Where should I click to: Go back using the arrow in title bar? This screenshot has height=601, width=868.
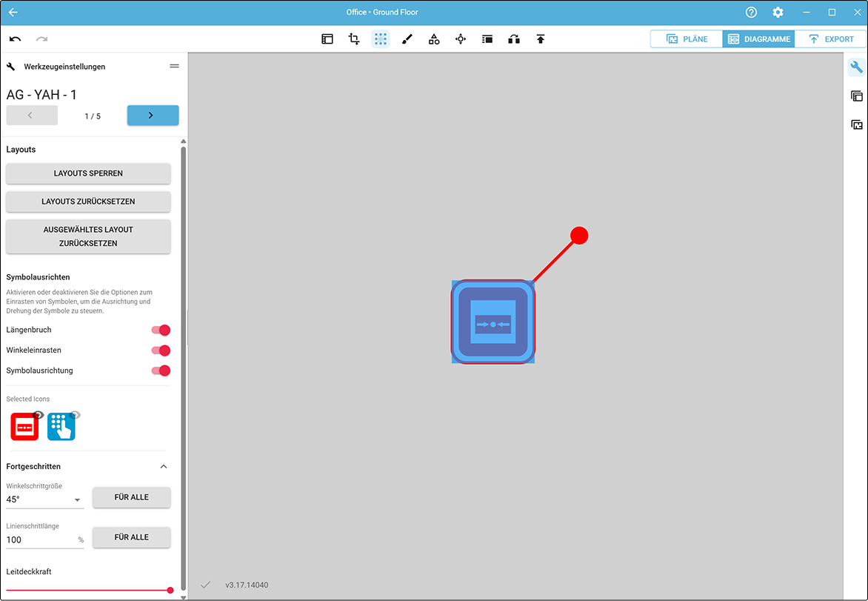pos(13,12)
